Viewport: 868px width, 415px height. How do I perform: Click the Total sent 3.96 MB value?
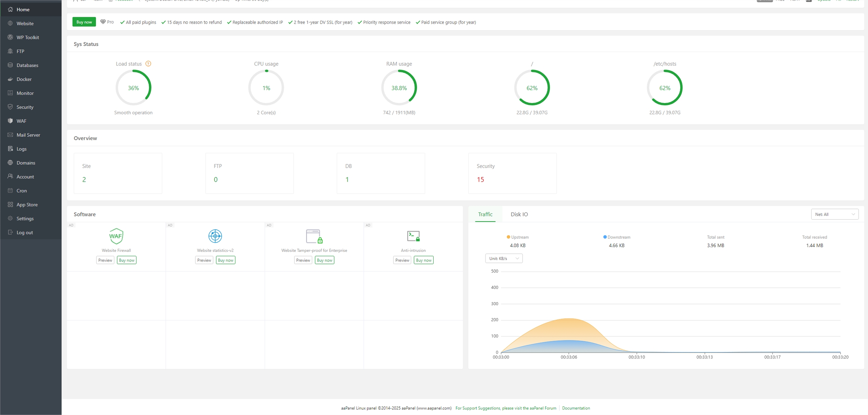715,245
